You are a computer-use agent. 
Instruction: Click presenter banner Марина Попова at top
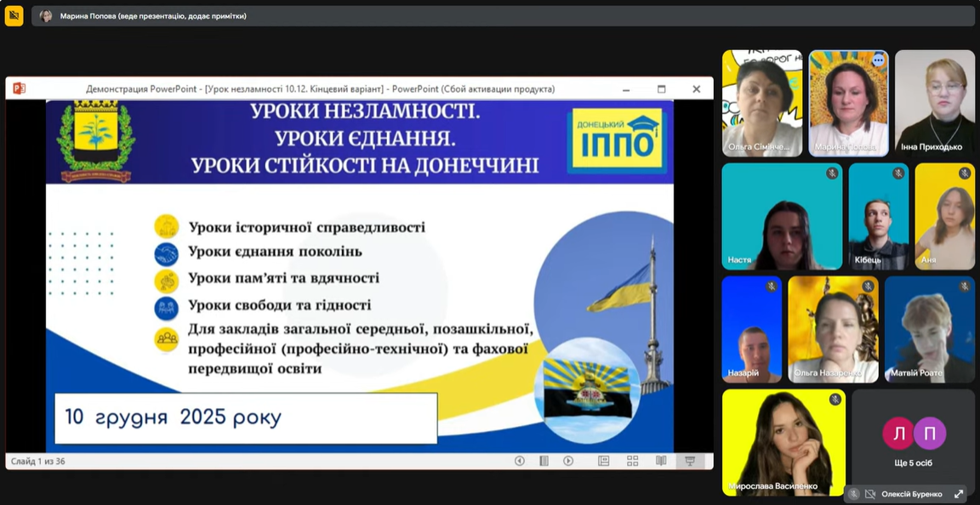tap(153, 15)
